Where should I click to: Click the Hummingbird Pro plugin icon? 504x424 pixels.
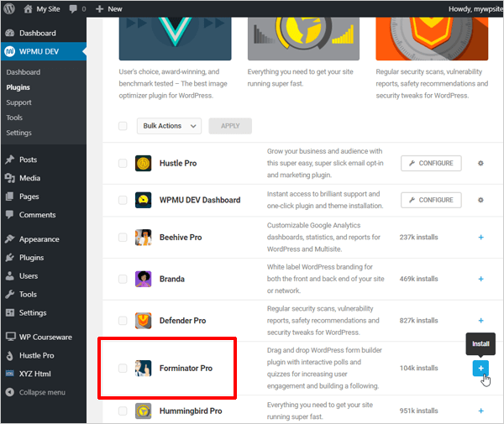(x=143, y=411)
